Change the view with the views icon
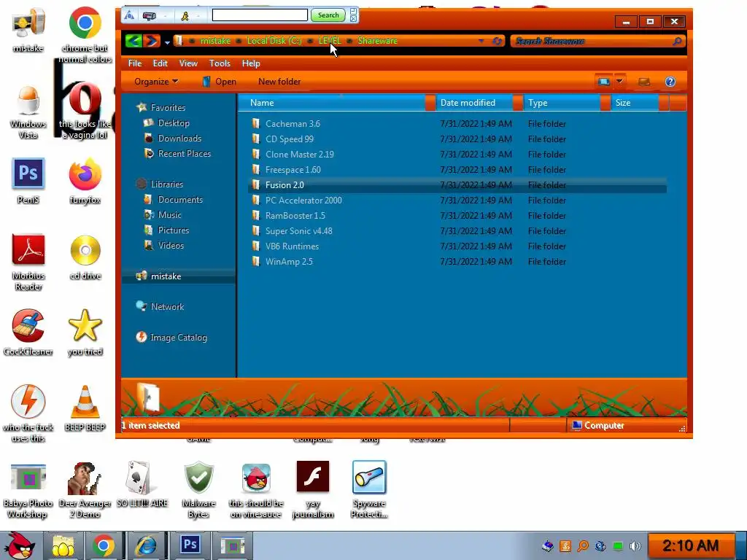The width and height of the screenshot is (747, 560). 603,82
